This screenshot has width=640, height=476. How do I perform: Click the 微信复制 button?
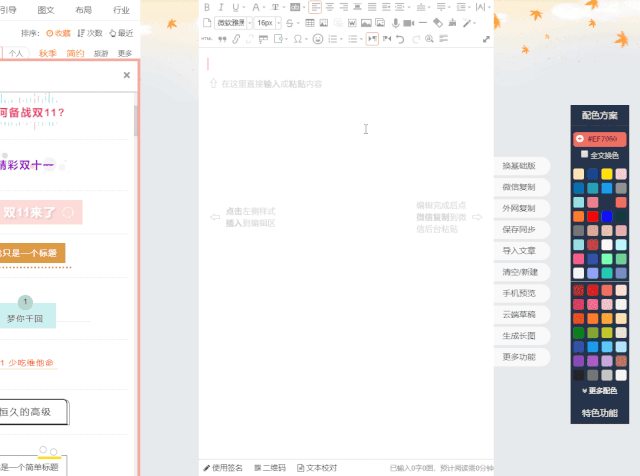519,187
